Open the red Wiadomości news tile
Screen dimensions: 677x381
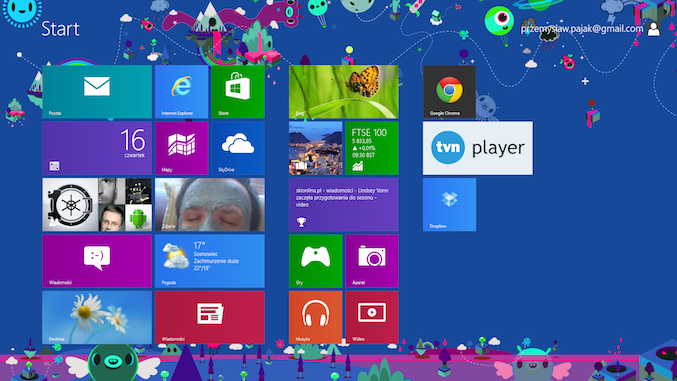210,318
